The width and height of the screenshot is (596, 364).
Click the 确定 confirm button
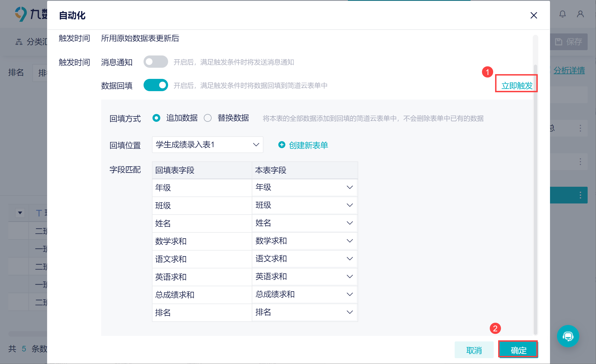coord(518,350)
